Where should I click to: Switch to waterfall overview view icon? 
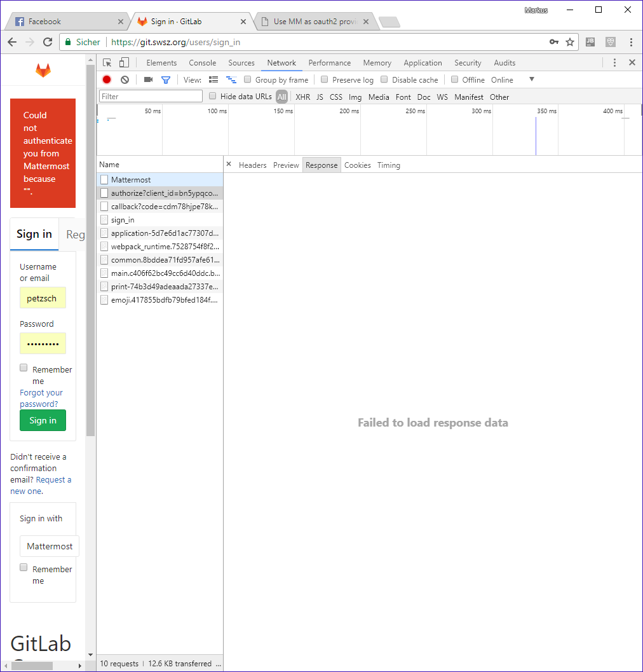tap(231, 79)
